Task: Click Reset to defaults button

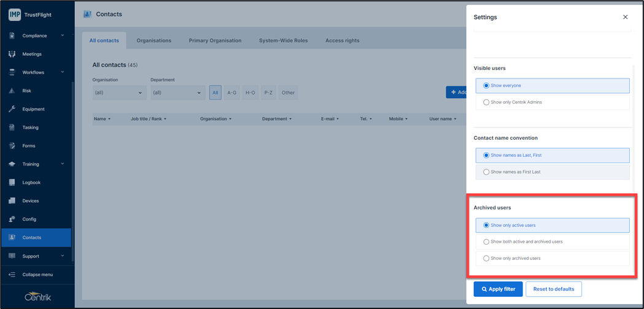Action: click(553, 289)
